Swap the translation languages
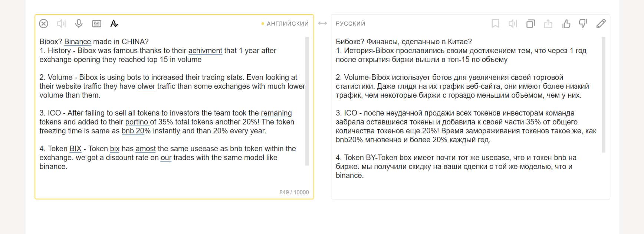The width and height of the screenshot is (644, 234). tap(322, 23)
